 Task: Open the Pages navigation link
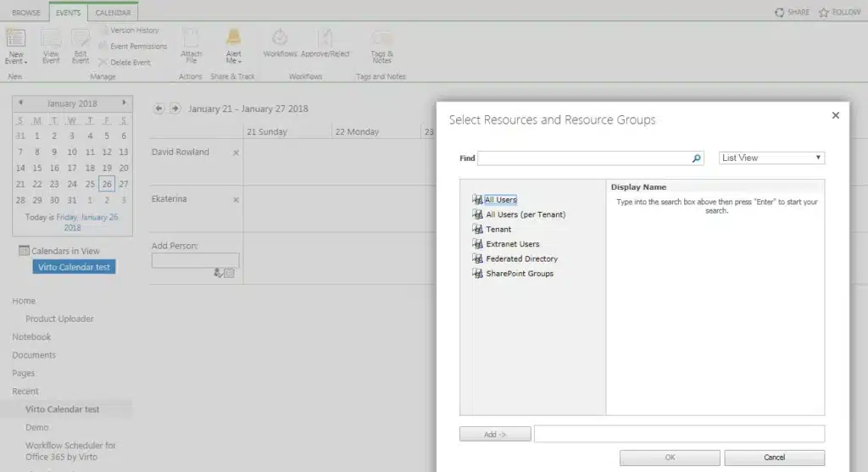point(23,373)
